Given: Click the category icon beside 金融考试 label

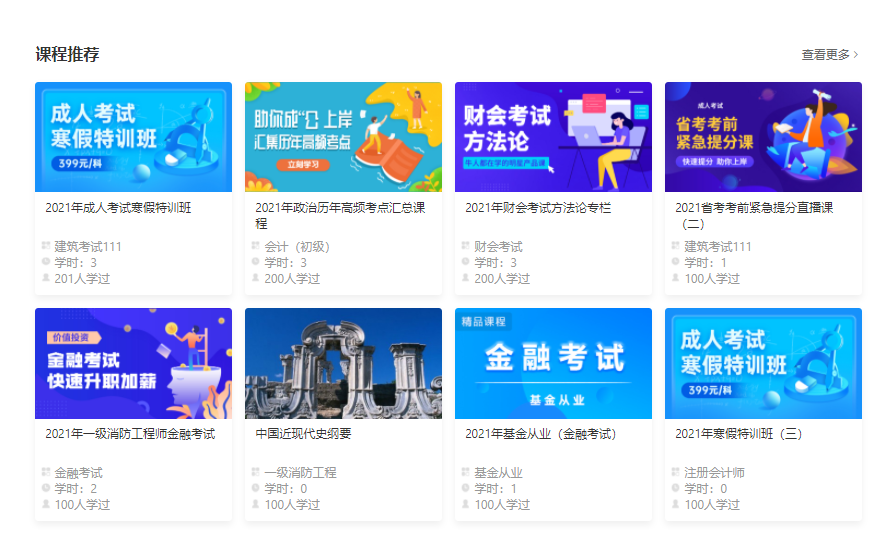Looking at the screenshot, I should click(x=46, y=472).
